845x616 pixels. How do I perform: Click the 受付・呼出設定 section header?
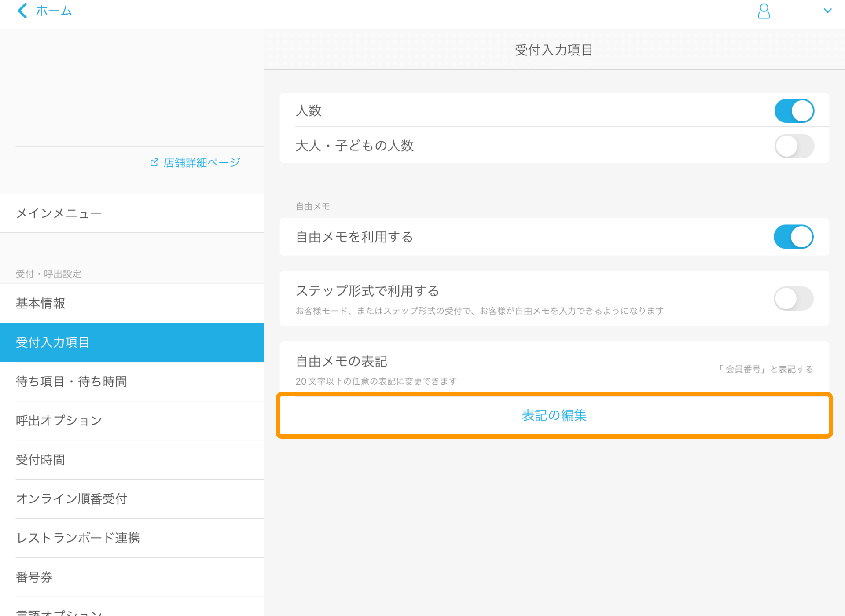48,274
